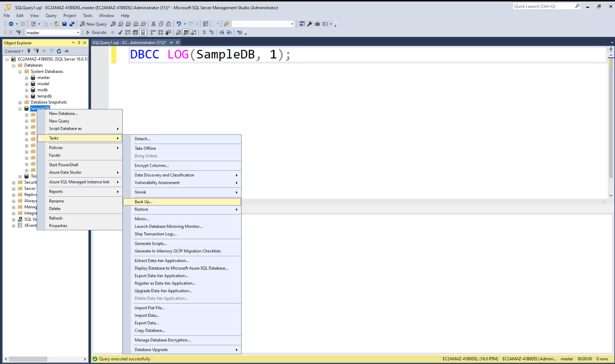Click the Execute button
615x364 pixels.
point(97,32)
